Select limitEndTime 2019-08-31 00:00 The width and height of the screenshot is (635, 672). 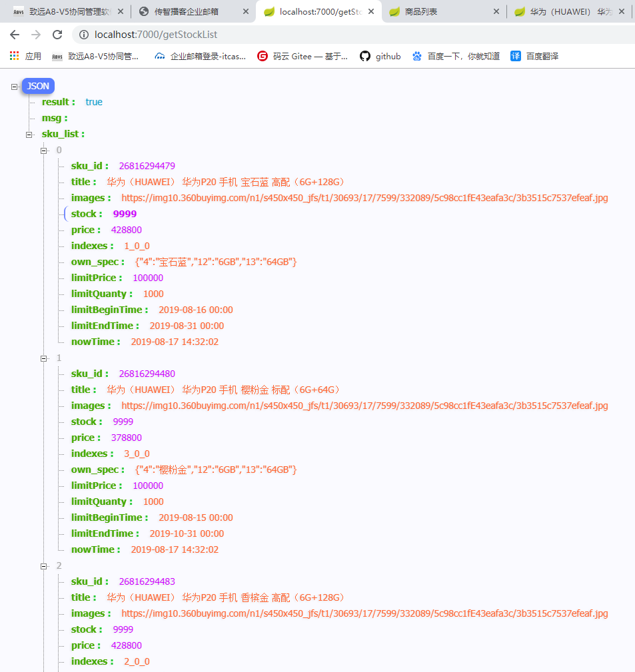187,326
